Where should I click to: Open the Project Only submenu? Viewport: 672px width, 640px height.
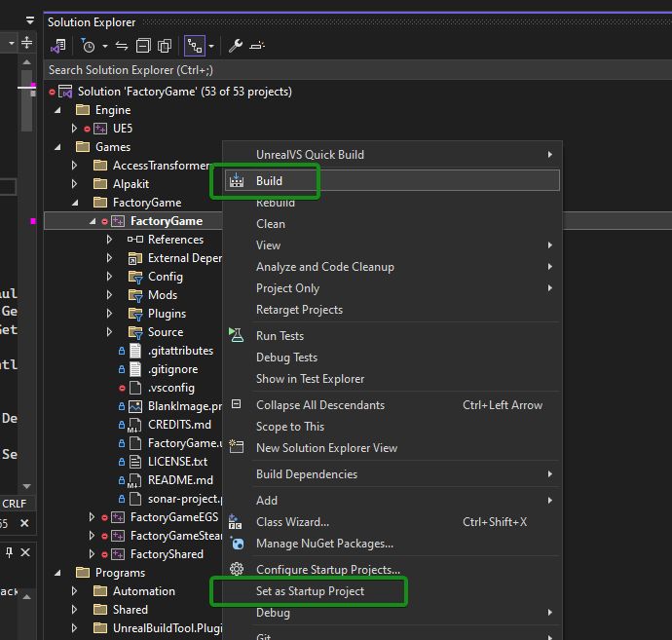click(x=392, y=288)
